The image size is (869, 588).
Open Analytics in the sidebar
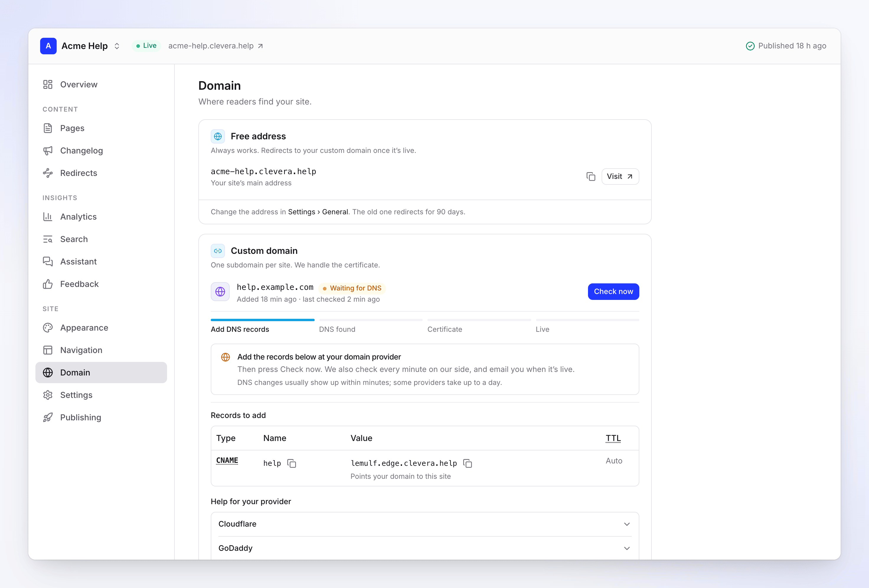[x=101, y=217]
